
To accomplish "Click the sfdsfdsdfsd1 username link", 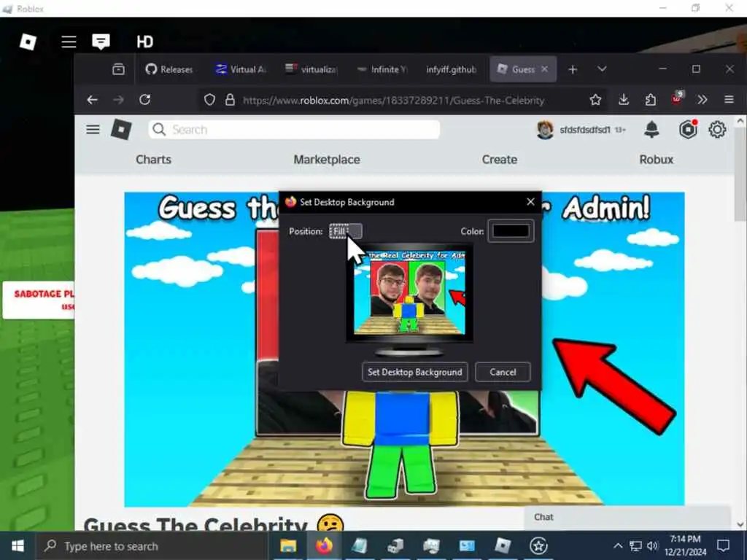I will 584,130.
